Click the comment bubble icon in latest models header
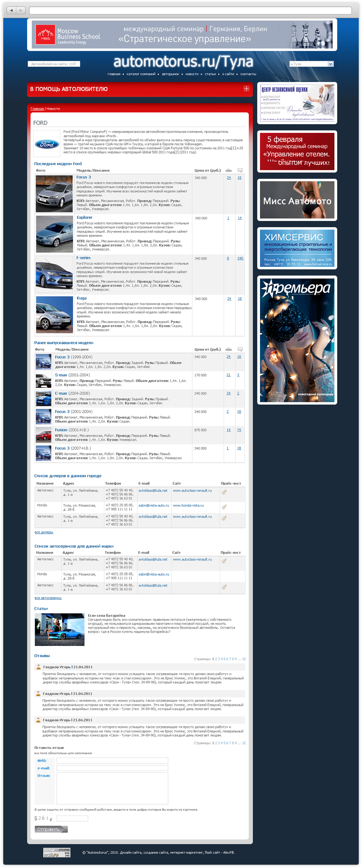The height and width of the screenshot is (868, 362). click(240, 170)
